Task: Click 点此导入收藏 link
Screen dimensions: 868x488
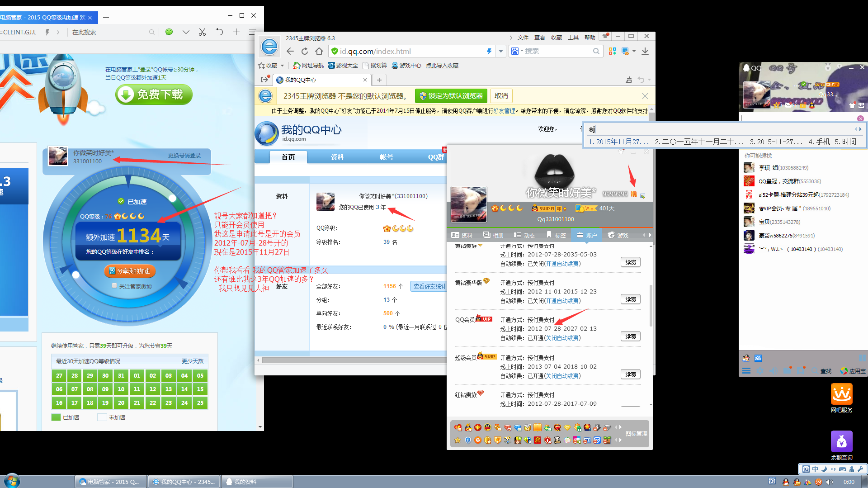Action: pos(442,66)
